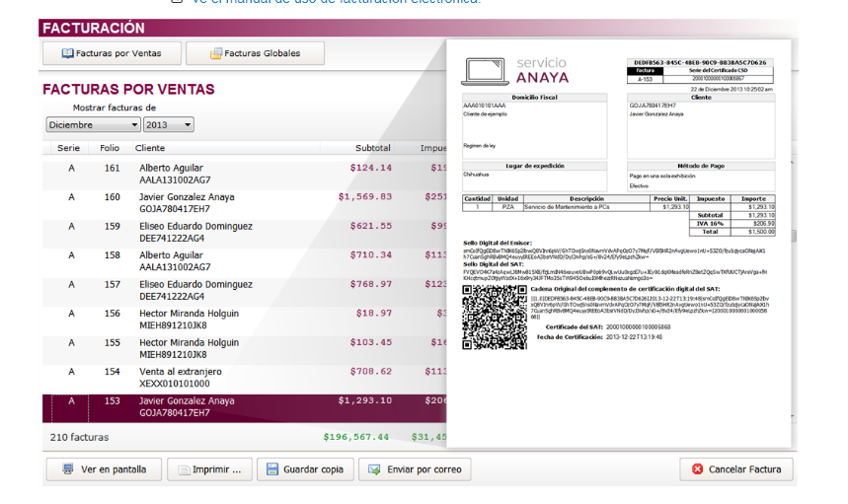Sort by the Folio column header
The height and width of the screenshot is (504, 848).
110,148
